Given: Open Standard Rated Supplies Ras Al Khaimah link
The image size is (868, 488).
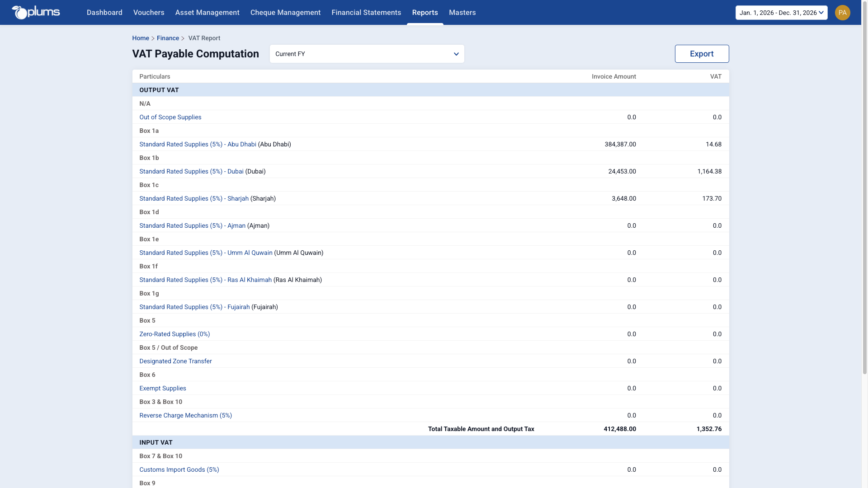Looking at the screenshot, I should point(205,280).
